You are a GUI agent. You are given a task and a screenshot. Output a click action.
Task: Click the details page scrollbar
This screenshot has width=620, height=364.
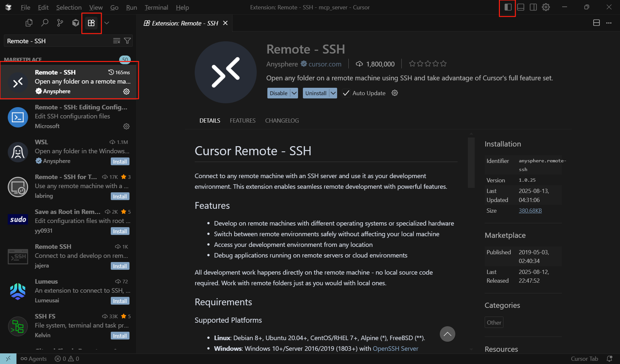pos(471,162)
